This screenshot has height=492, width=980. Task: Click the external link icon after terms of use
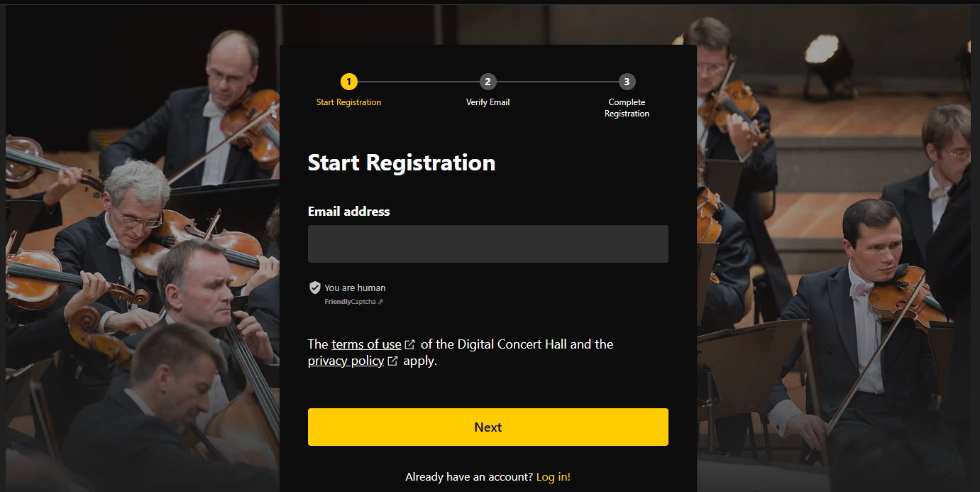[x=410, y=343]
